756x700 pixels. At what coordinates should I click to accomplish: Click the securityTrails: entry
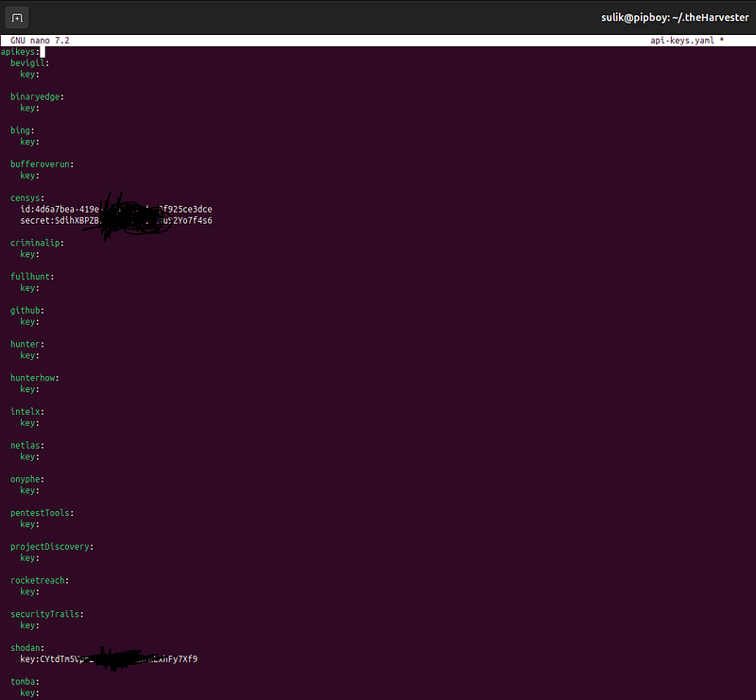pos(46,614)
